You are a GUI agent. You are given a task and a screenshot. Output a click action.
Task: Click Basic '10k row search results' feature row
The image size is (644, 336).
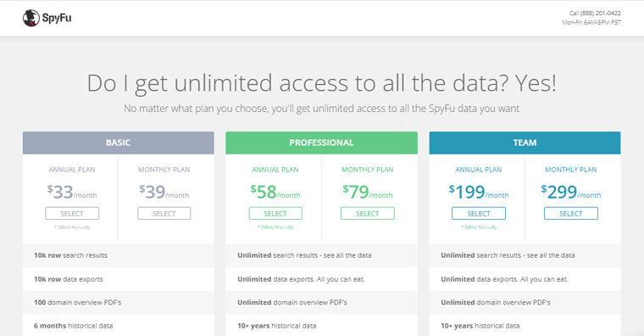pos(119,255)
